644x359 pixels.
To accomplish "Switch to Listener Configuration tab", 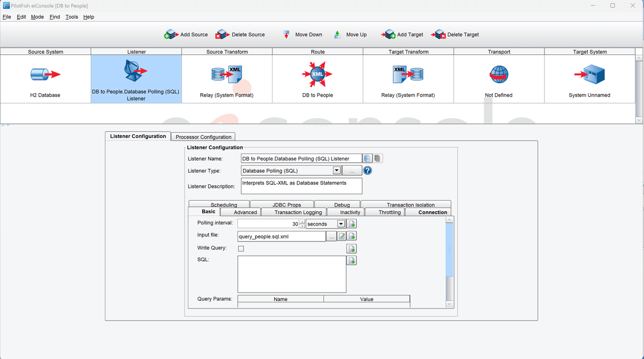I will tap(138, 136).
